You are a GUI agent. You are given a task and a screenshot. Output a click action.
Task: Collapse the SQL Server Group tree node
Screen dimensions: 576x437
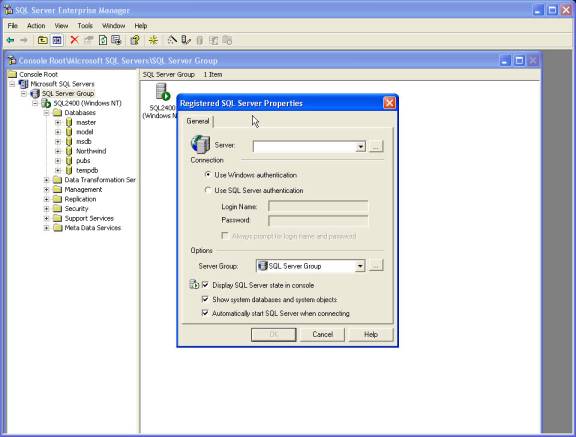24,94
